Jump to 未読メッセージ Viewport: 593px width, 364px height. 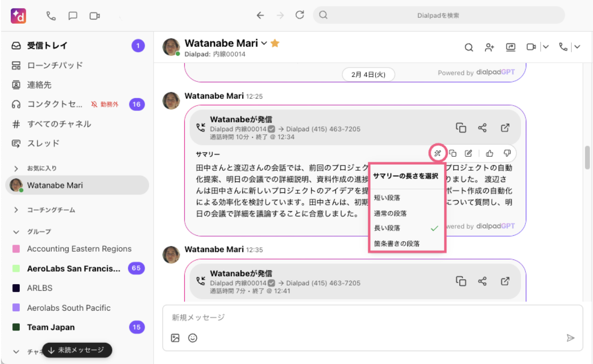77,350
